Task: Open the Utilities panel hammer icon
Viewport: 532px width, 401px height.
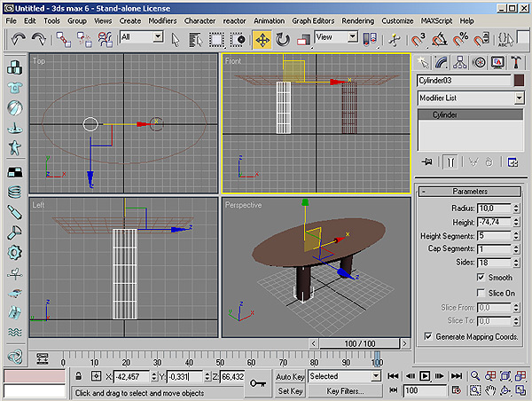Action: point(516,61)
